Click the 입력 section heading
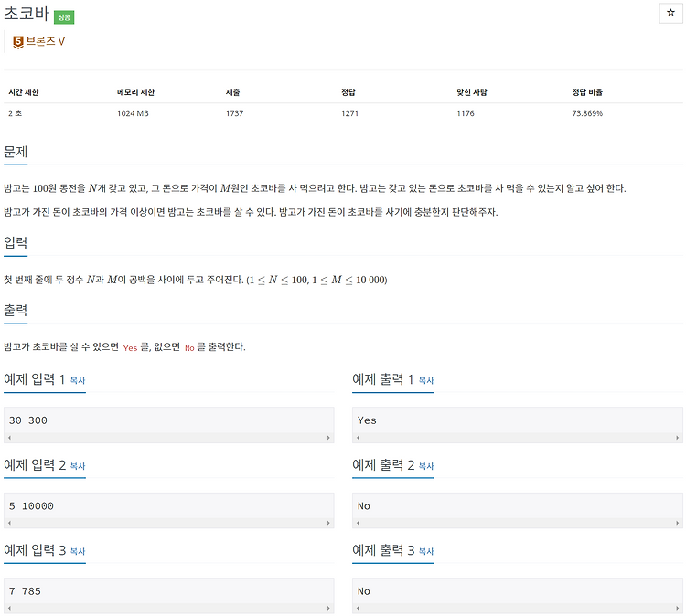The height and width of the screenshot is (616, 686). (16, 242)
